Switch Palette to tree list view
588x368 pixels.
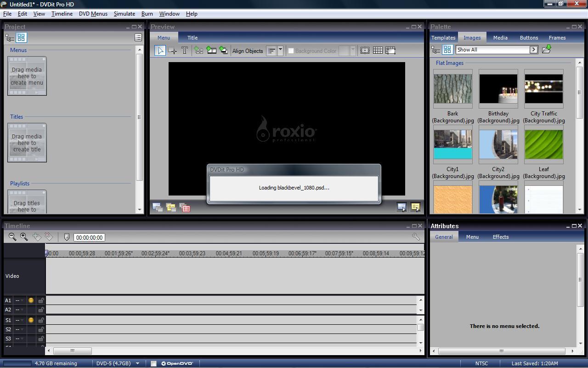point(436,50)
